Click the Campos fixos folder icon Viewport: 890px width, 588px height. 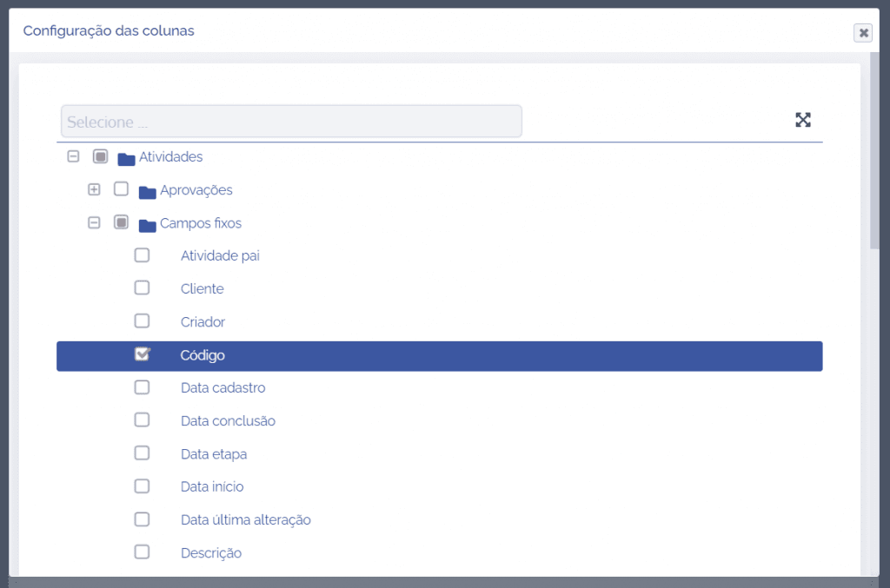click(x=147, y=225)
